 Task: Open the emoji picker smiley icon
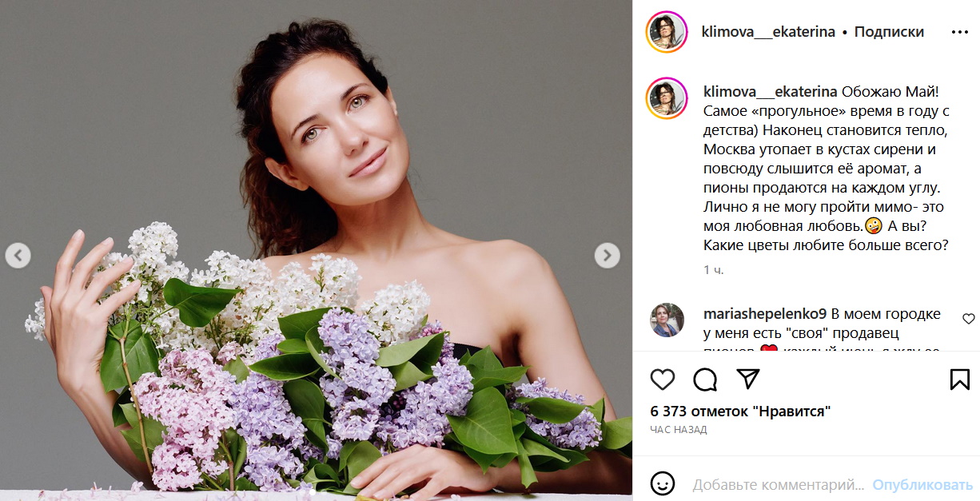click(663, 484)
